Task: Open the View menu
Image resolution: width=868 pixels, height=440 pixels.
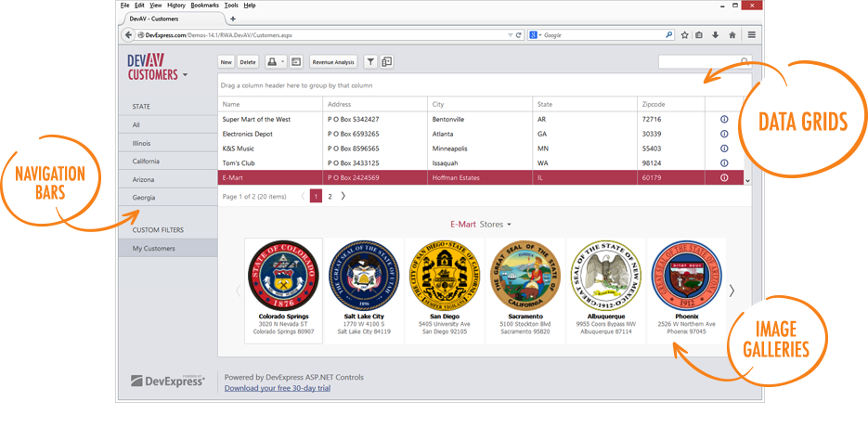Action: tap(156, 5)
